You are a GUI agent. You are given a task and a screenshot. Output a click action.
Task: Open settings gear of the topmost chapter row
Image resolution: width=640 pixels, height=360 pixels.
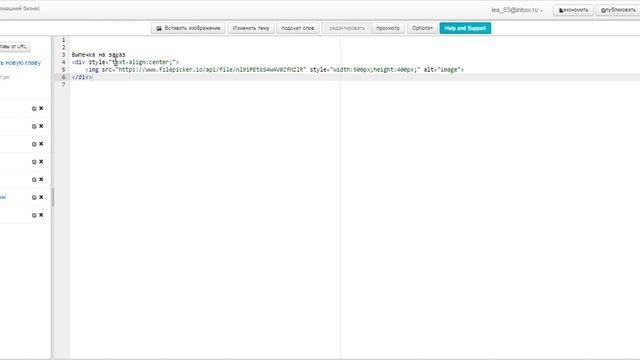click(34, 109)
